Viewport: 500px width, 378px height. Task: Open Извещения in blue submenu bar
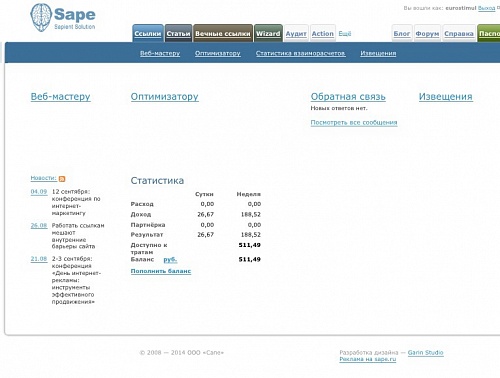click(378, 53)
